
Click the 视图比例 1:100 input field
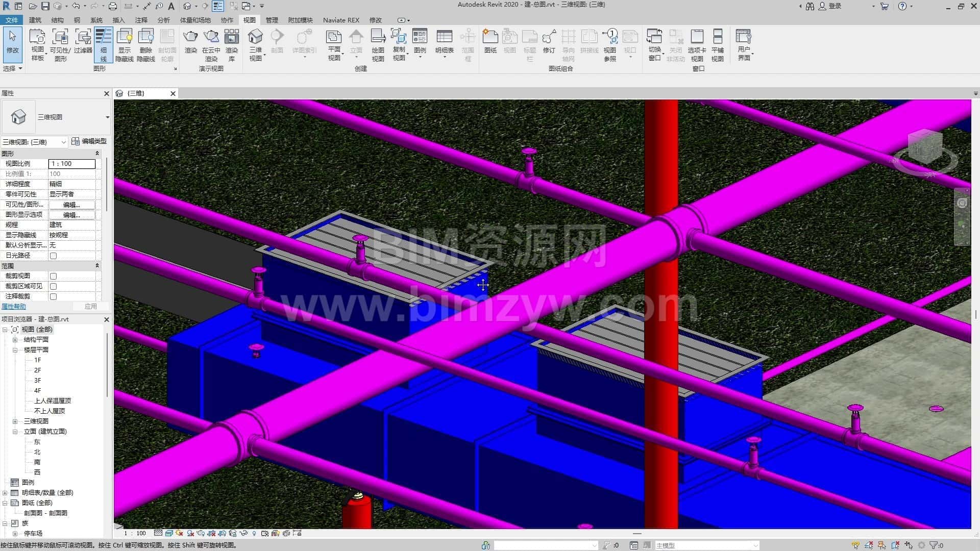[72, 164]
